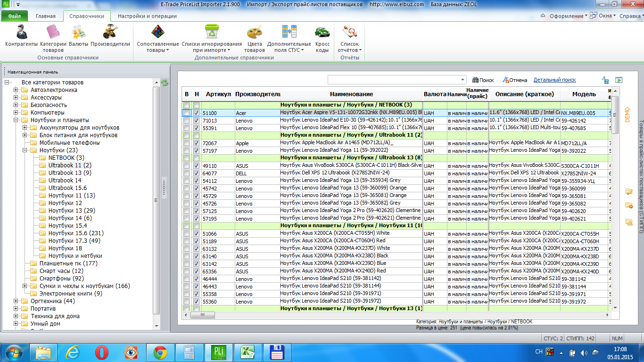Image resolution: width=644 pixels, height=362 pixels.
Task: Open the Сопоставленные товары dropdown
Action: tap(158, 38)
